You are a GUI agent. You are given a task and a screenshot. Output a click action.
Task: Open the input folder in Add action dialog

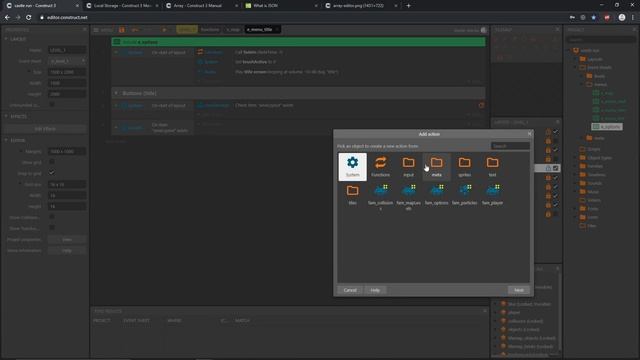pos(408,167)
